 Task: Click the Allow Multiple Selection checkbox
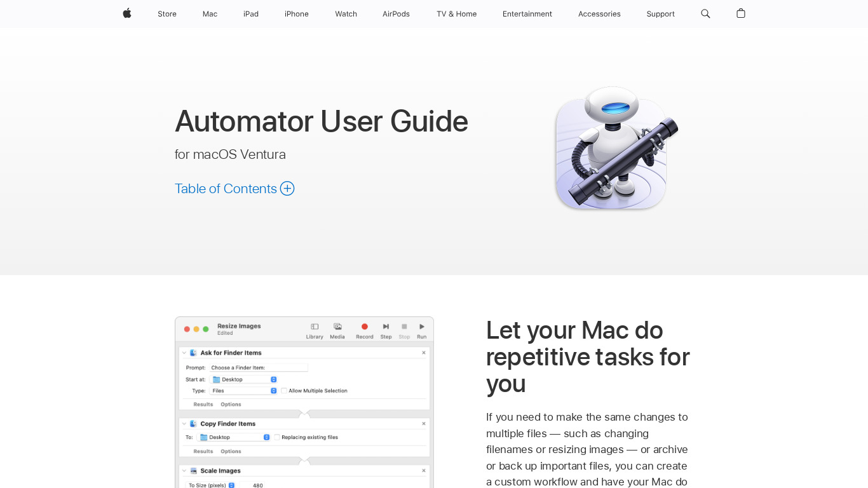(x=284, y=391)
